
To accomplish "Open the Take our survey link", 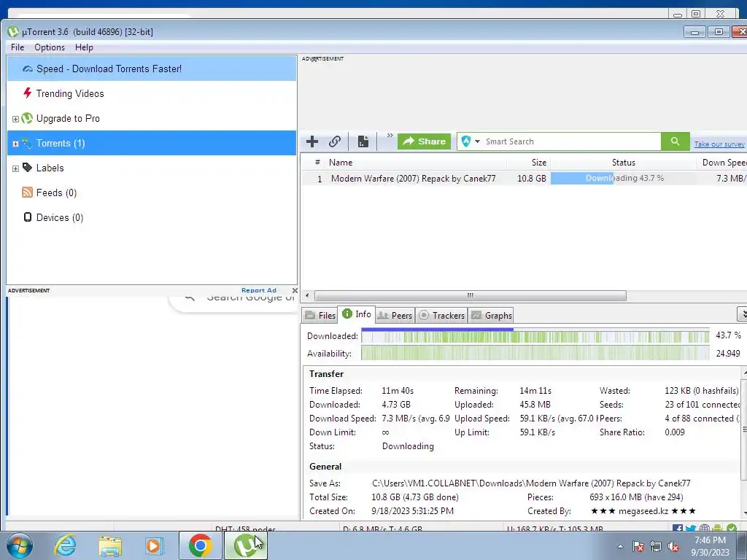I will [719, 144].
